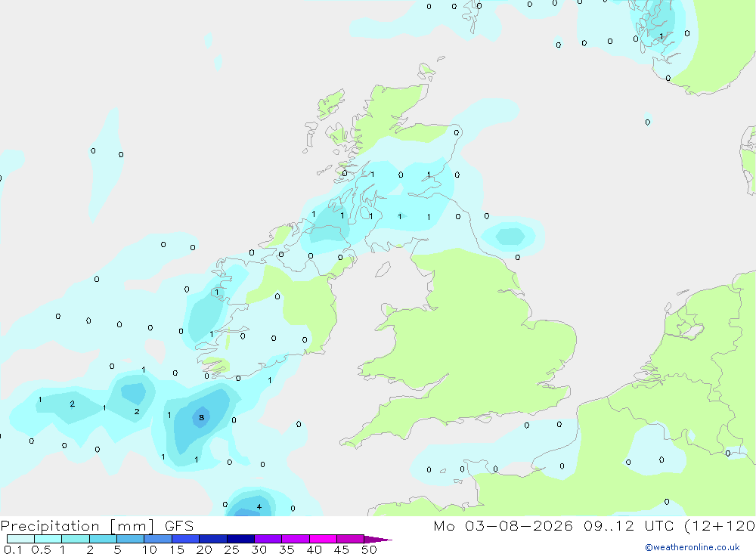
Task: Select the 0.1–0.5 mm lightest legend swatch
Action: 20,539
